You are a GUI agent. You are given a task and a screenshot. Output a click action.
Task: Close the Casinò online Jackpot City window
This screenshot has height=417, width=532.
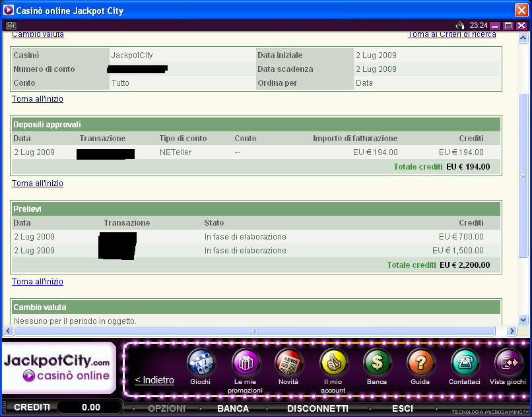(521, 10)
